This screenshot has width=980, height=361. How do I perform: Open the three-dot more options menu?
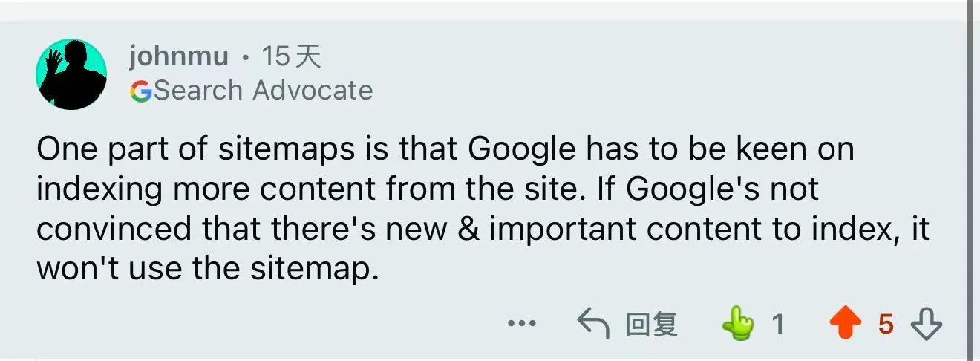521,324
